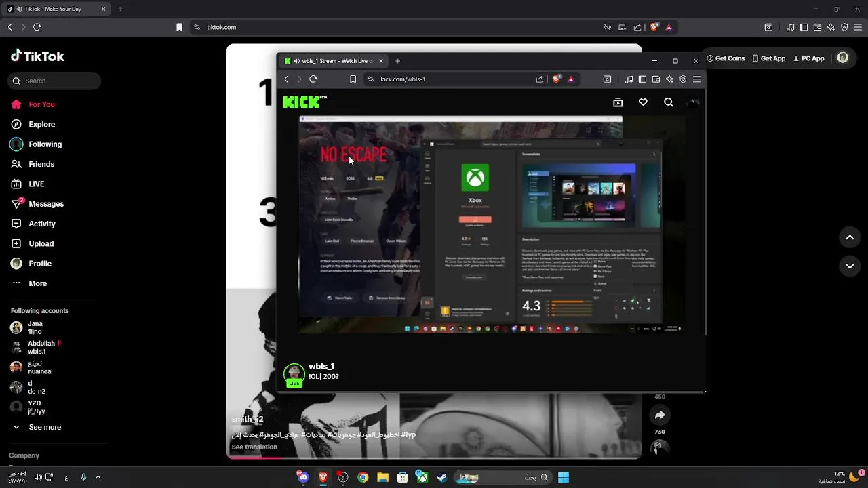Viewport: 868px width, 488px height.
Task: Click share icon in Kick address bar
Action: (x=540, y=79)
